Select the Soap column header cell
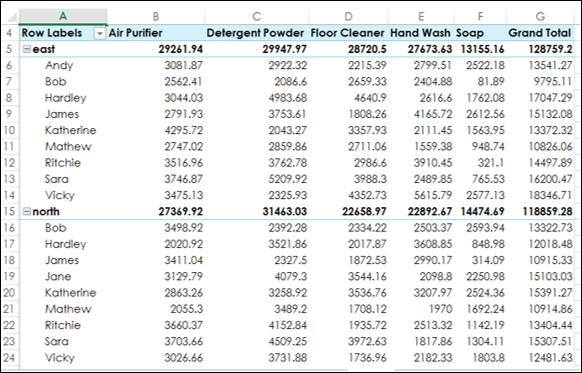This screenshot has width=582, height=373. pos(480,33)
